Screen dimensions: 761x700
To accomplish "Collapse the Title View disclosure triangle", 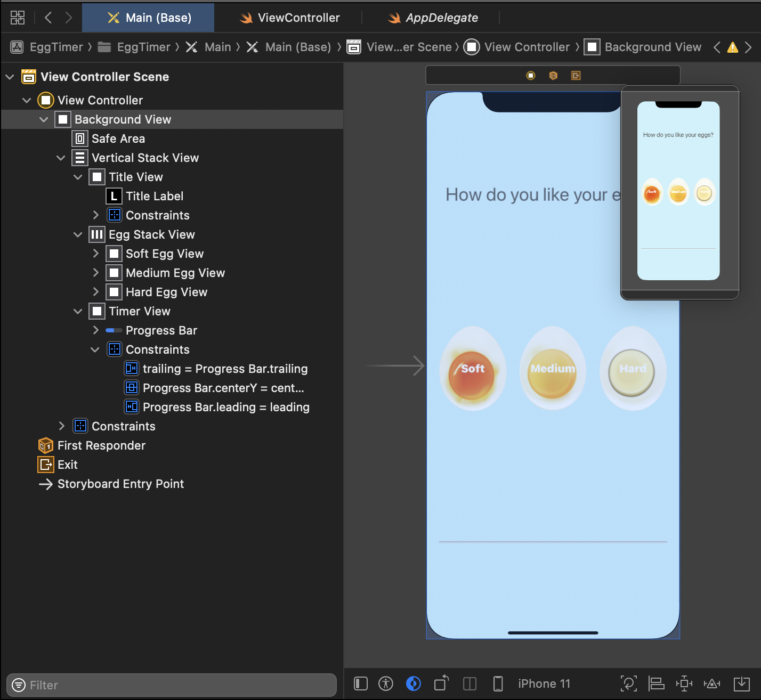I will click(x=78, y=177).
